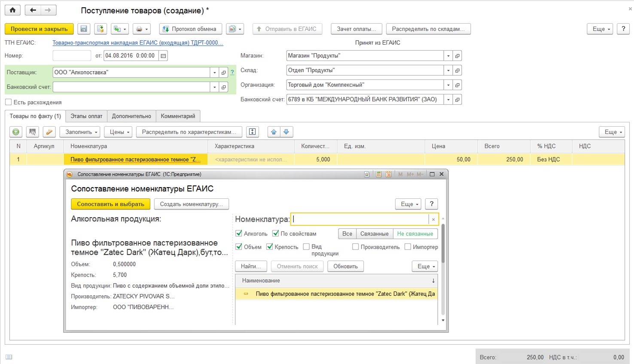
Task: Open the Организация record icon
Action: pyautogui.click(x=457, y=85)
